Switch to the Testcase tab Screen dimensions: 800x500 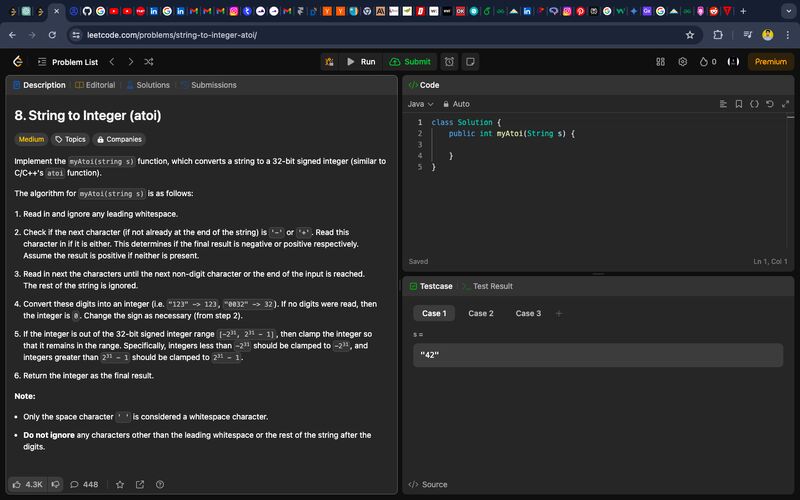(431, 286)
